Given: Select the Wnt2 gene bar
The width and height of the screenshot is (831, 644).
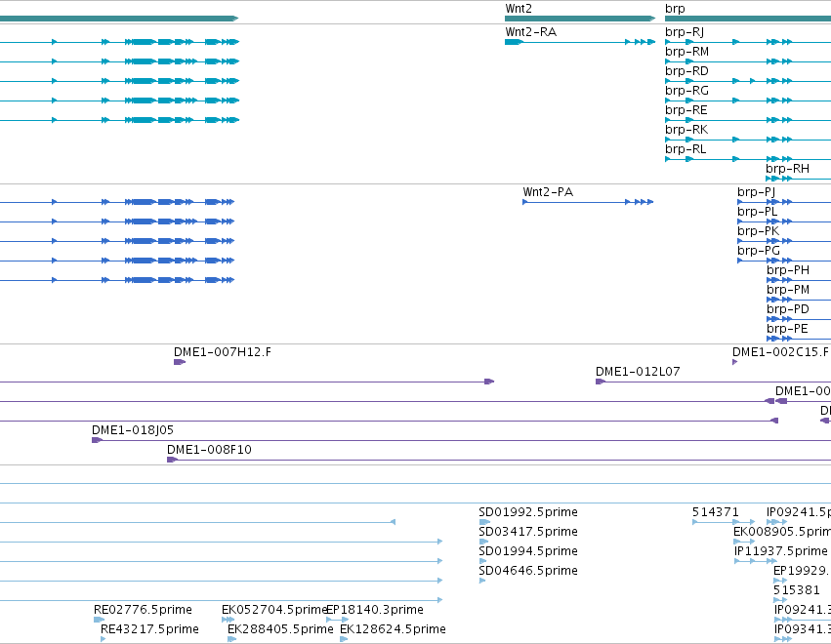Looking at the screenshot, I should [x=580, y=19].
